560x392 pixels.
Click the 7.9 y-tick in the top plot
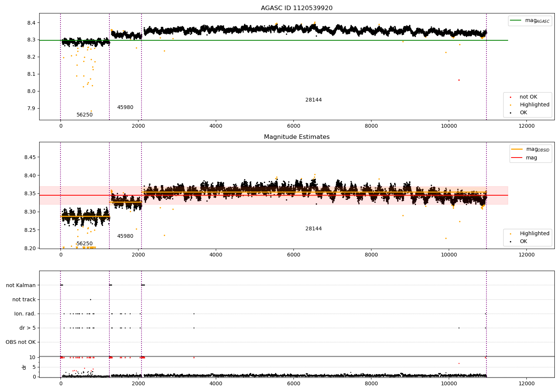point(31,109)
